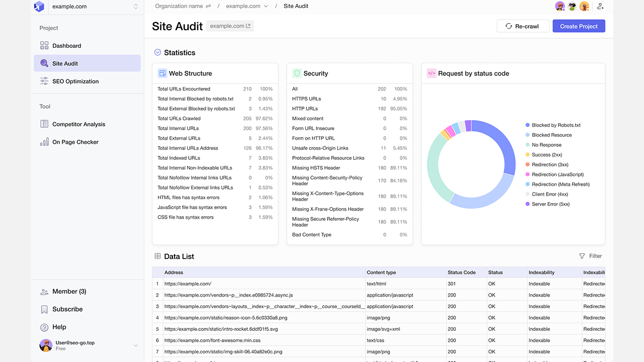Click the add user icon
Screen dimensions: 644x362
coord(600,7)
